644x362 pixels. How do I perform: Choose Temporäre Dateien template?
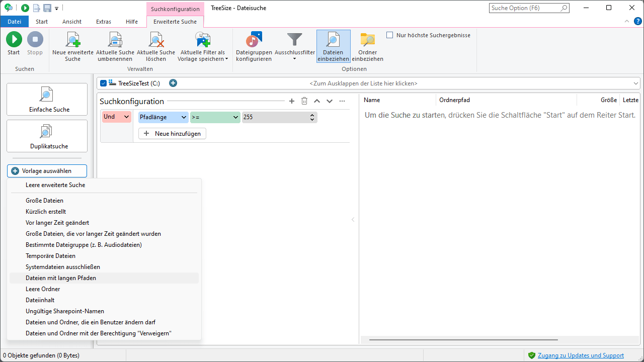(104, 256)
